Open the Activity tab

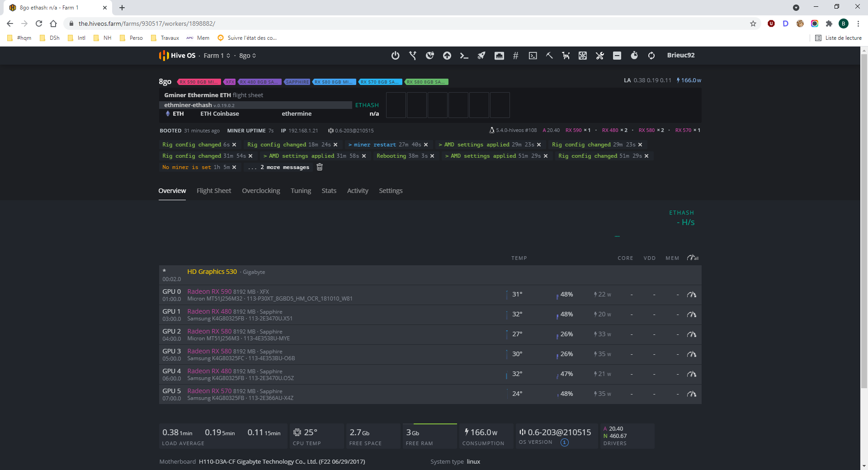point(358,191)
